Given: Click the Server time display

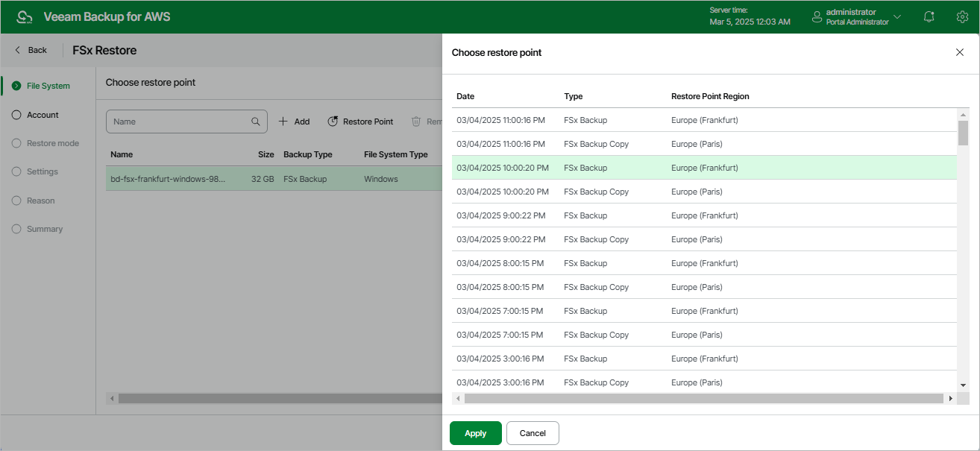Looking at the screenshot, I should pos(750,16).
